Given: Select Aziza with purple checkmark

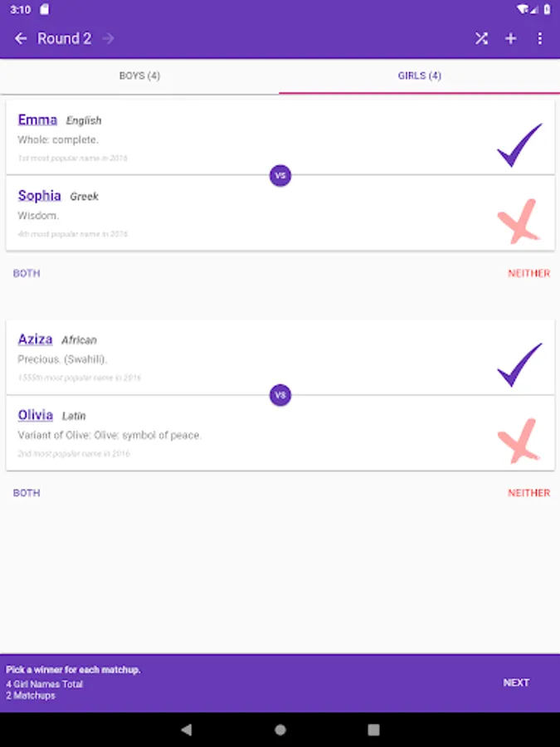Looking at the screenshot, I should (519, 364).
